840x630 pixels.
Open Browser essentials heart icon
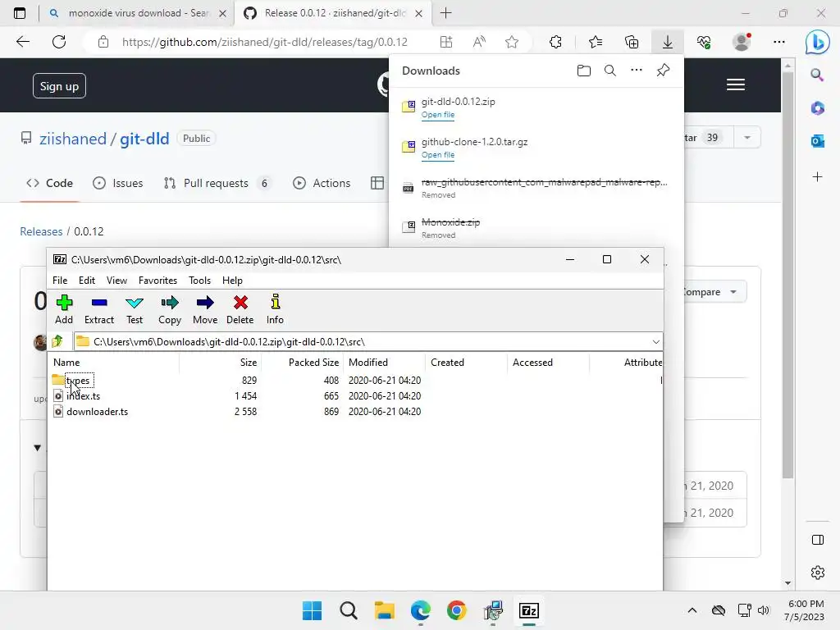pyautogui.click(x=704, y=42)
